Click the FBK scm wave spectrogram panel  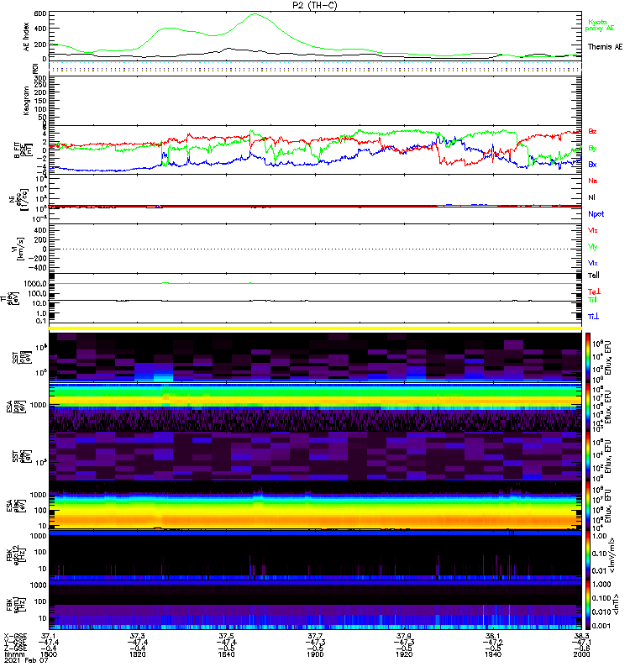[x=315, y=605]
